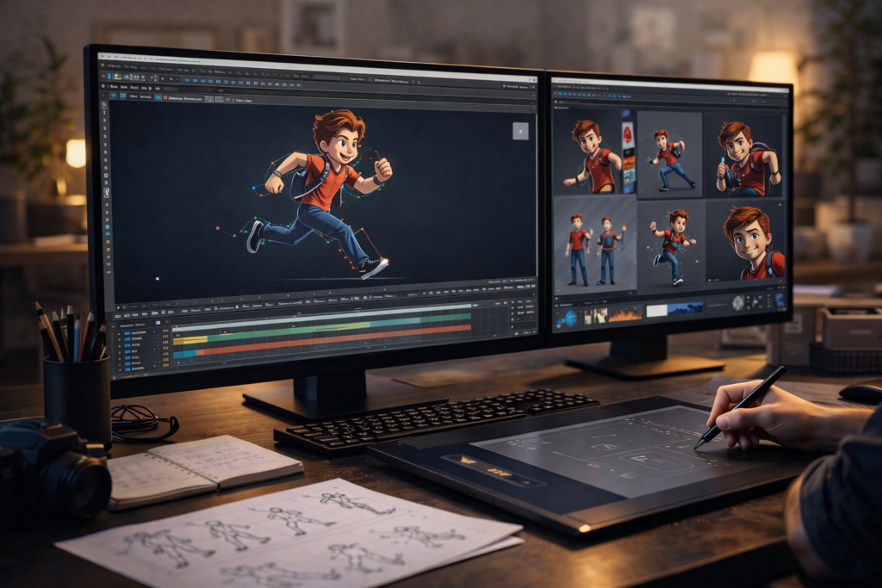
Task: Select the fire image thumbnail in the bottom strip
Action: (x=625, y=314)
